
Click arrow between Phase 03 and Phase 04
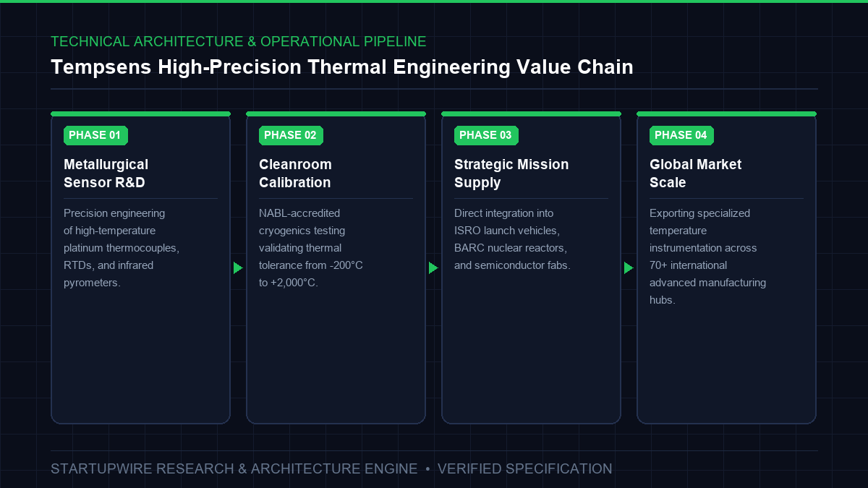(629, 268)
